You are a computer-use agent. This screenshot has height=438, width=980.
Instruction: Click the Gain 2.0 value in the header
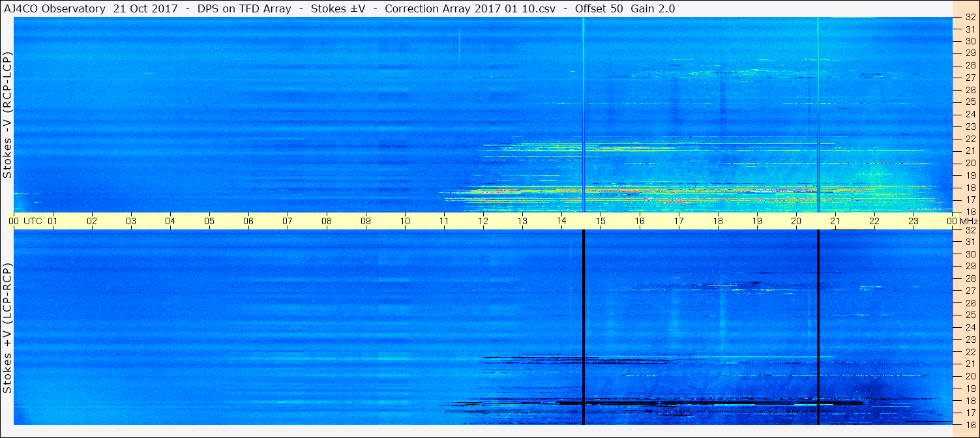point(653,8)
